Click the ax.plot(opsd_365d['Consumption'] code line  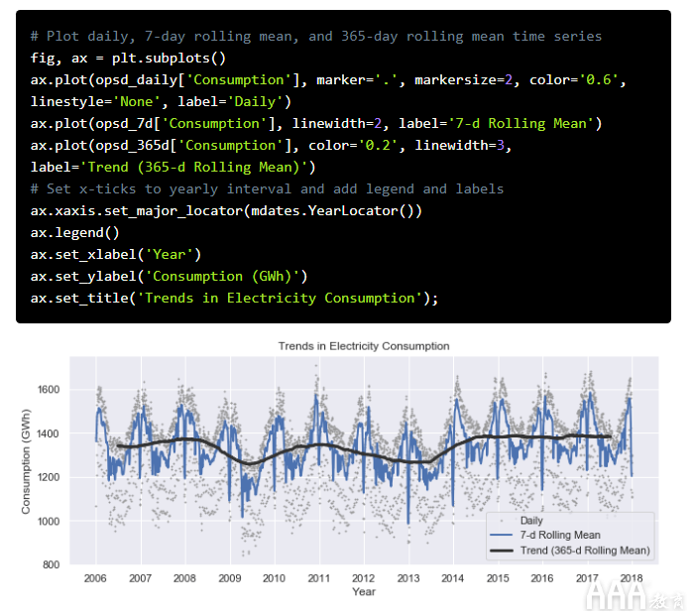[x=271, y=146]
